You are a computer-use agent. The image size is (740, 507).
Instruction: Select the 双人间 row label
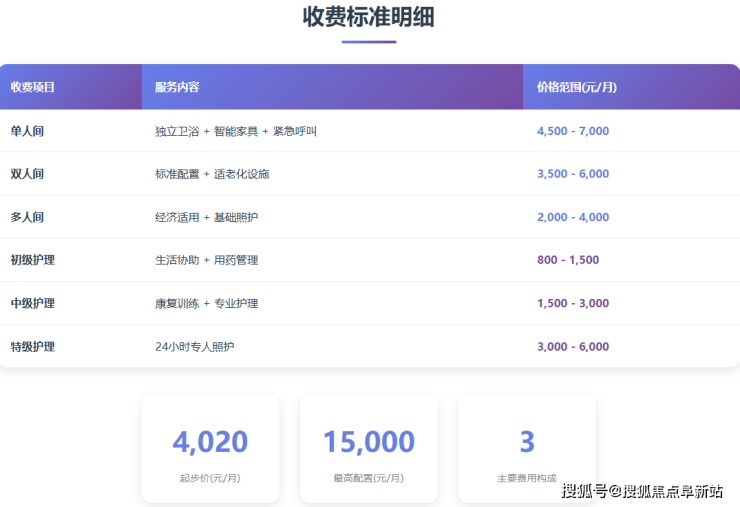27,174
